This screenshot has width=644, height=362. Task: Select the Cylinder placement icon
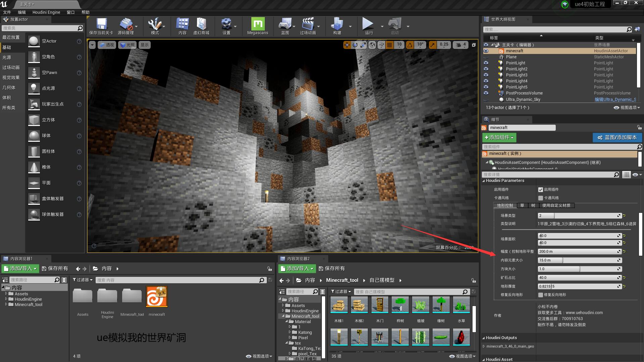(x=34, y=152)
